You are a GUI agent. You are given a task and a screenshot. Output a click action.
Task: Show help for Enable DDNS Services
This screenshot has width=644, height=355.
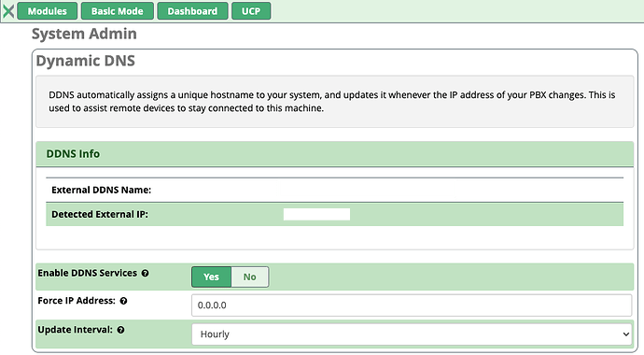pos(145,273)
